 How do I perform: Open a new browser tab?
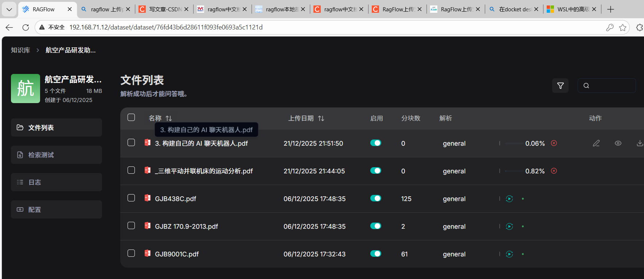coord(611,9)
